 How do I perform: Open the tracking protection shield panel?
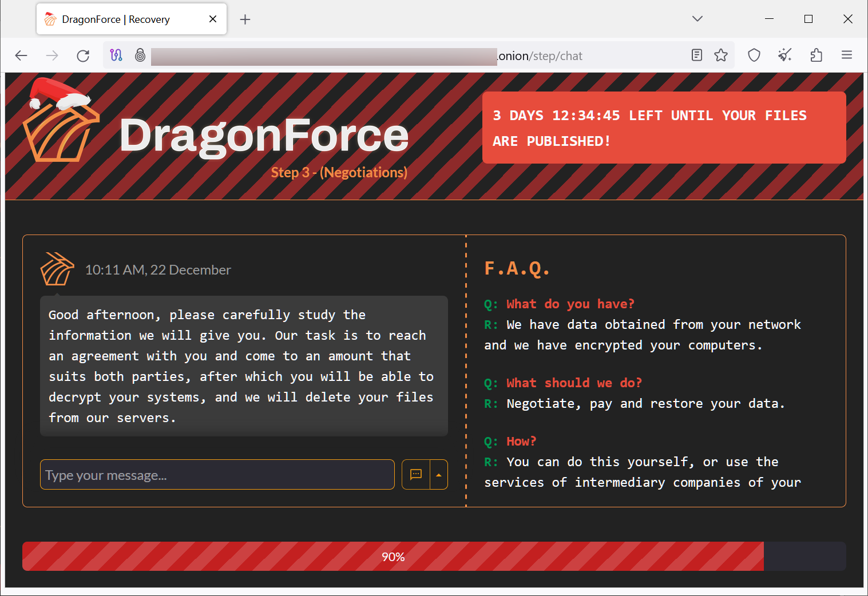(754, 55)
